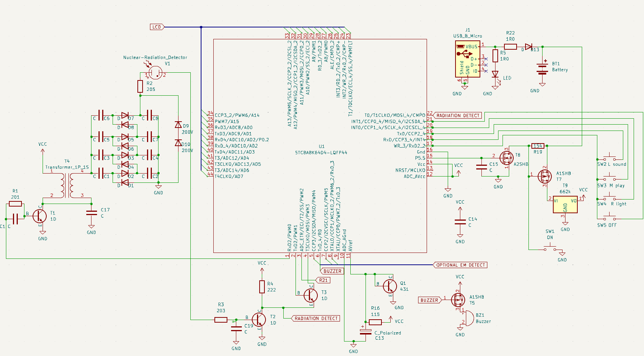Select diode D9 200V symbol
Screen dimensions: 644x356
point(178,125)
